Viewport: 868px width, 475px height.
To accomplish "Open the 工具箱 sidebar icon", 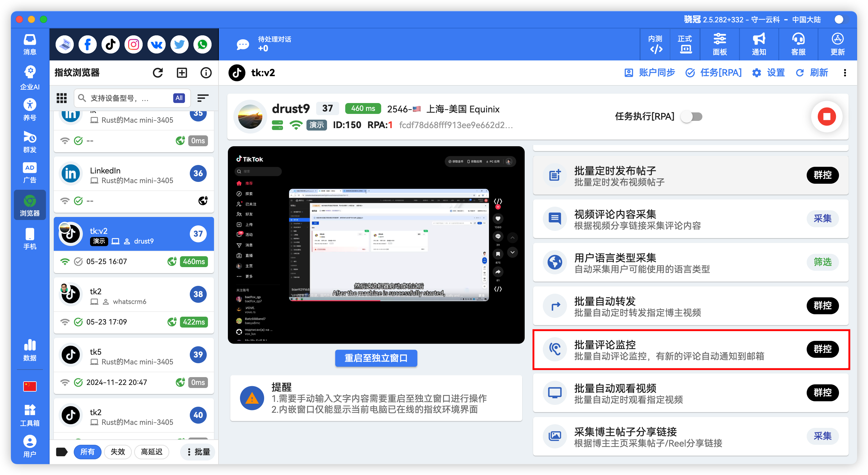I will [30, 414].
